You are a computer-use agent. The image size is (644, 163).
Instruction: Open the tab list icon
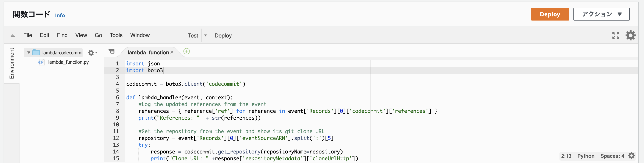pos(111,51)
